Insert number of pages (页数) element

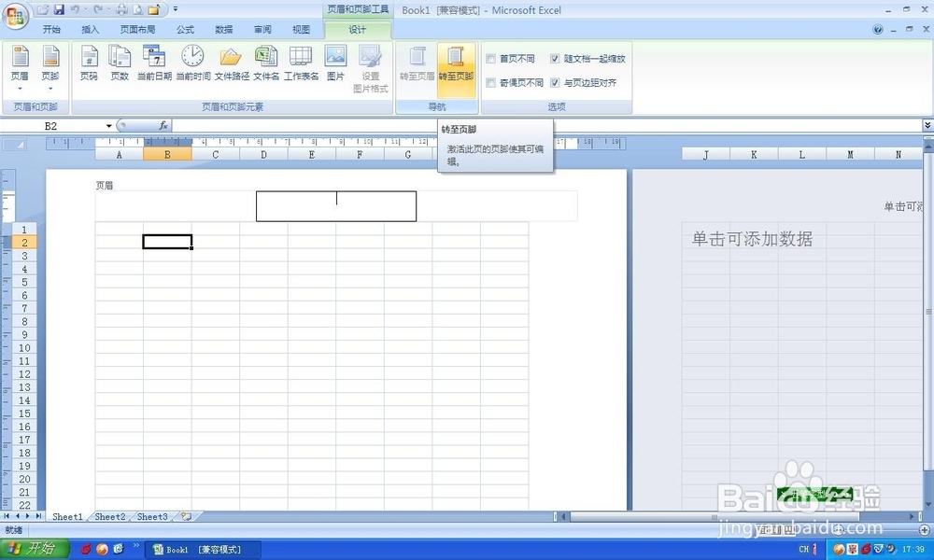[120, 63]
